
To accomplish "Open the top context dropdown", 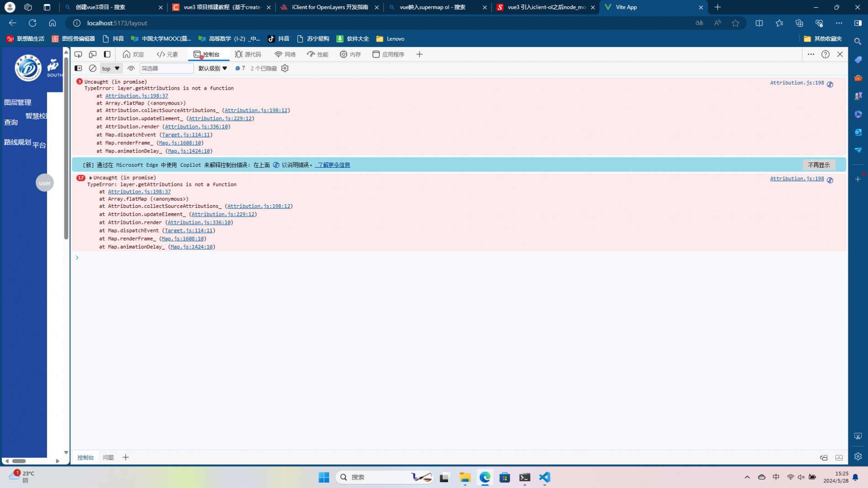I will click(111, 68).
